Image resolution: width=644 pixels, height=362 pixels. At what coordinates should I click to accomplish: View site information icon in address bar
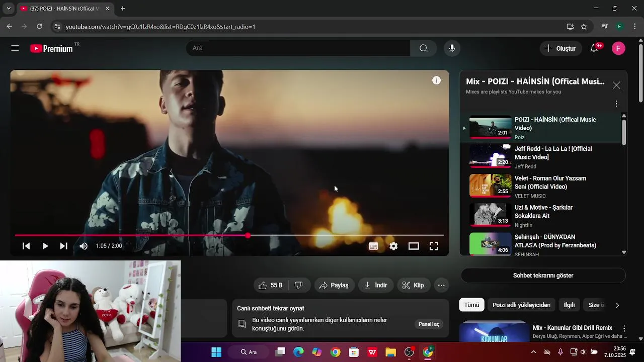(57, 27)
